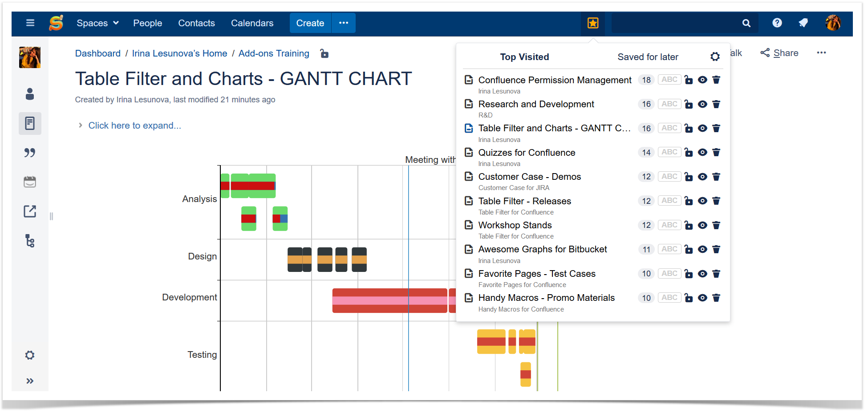Toggle watch for Awesome Graphs for Bitbucket
This screenshot has width=868, height=413.
(x=702, y=249)
